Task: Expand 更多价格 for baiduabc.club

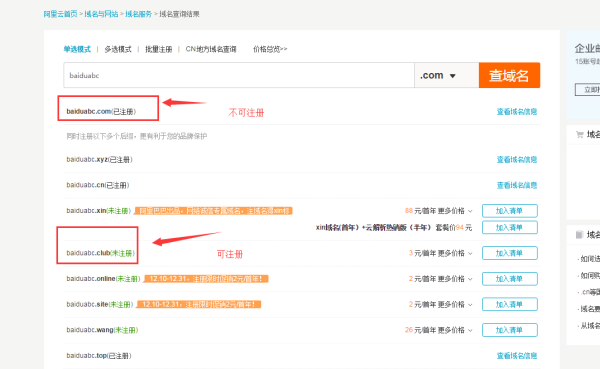Action: tap(455, 253)
